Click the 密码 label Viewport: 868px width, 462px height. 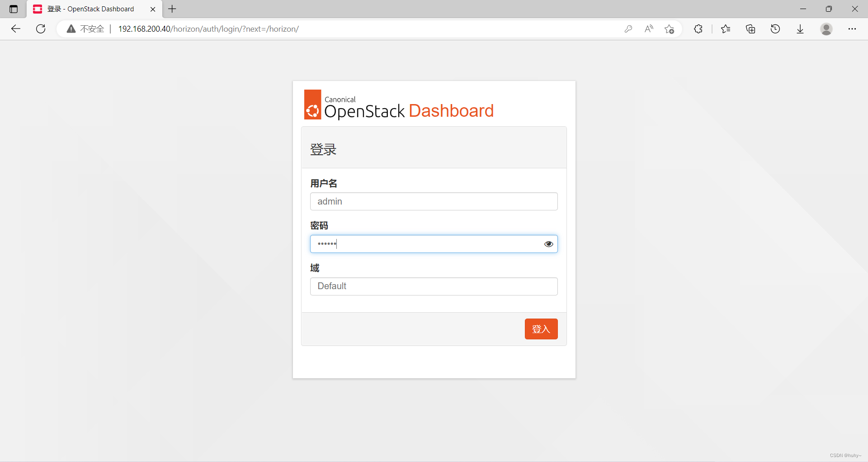point(319,225)
